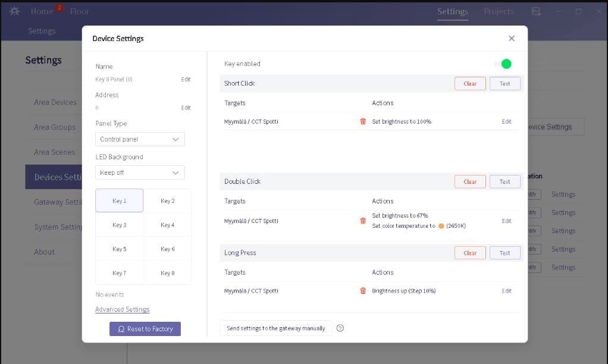Toggle the Key enabled switch
Viewport: 608px width, 364px height.
click(x=503, y=64)
